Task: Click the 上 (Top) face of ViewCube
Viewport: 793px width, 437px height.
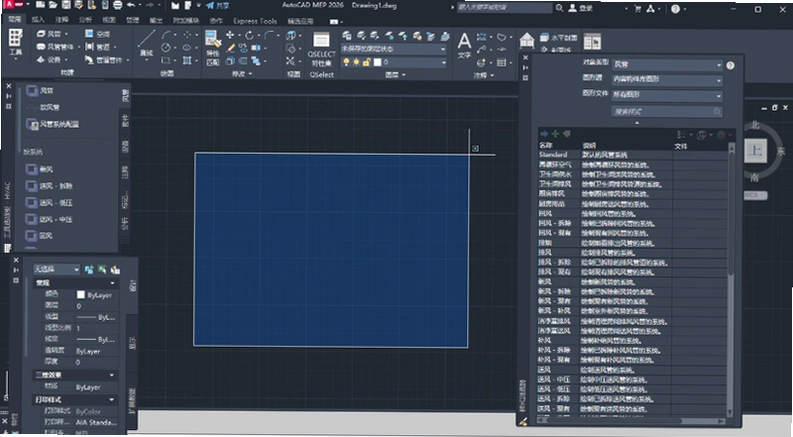Action: pos(755,151)
